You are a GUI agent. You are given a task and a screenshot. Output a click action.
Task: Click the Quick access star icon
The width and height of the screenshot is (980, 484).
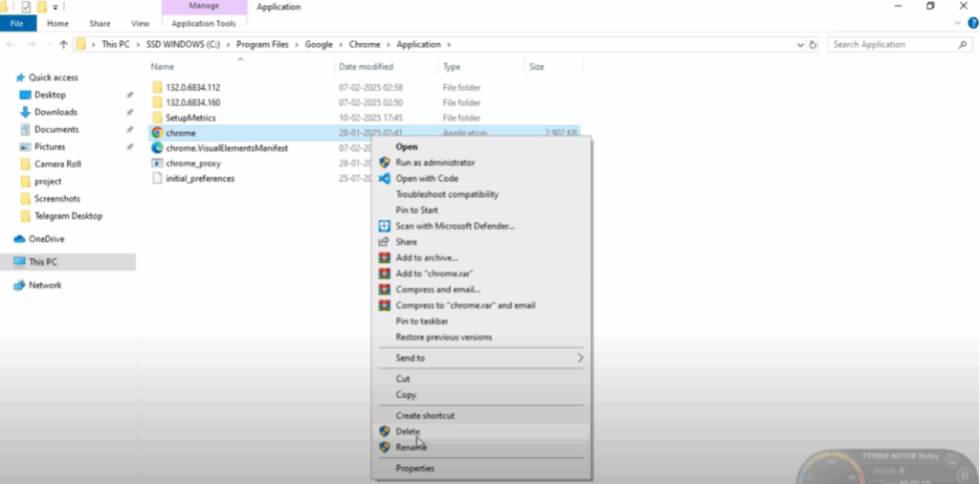[21, 77]
